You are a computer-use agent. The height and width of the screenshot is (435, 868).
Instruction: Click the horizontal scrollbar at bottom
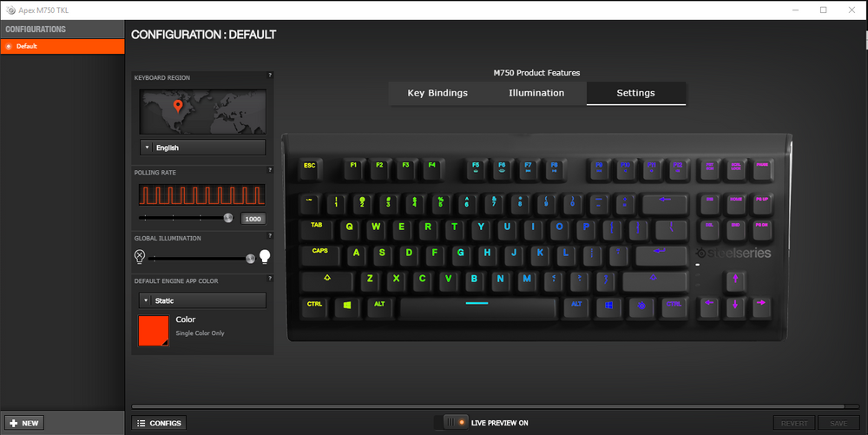pyautogui.click(x=488, y=406)
